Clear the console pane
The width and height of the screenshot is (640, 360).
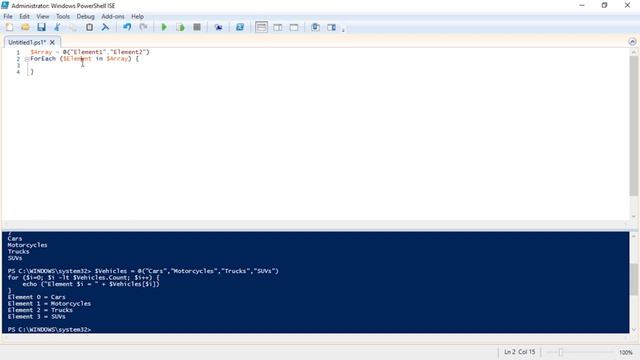point(105,27)
